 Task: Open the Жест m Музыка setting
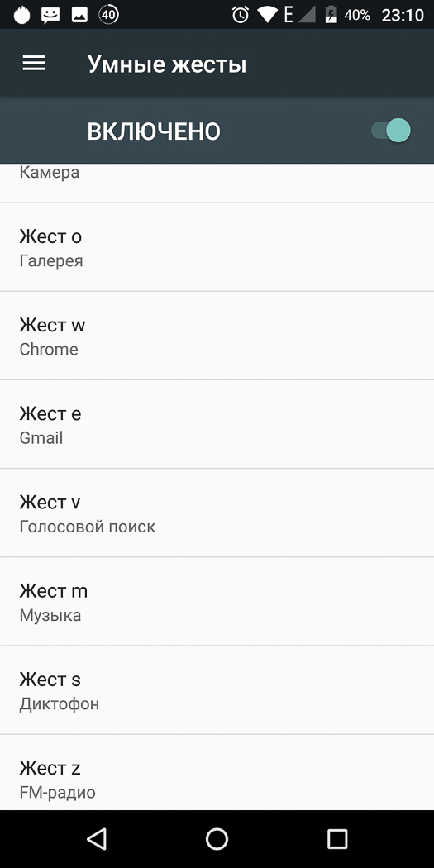pos(217,601)
